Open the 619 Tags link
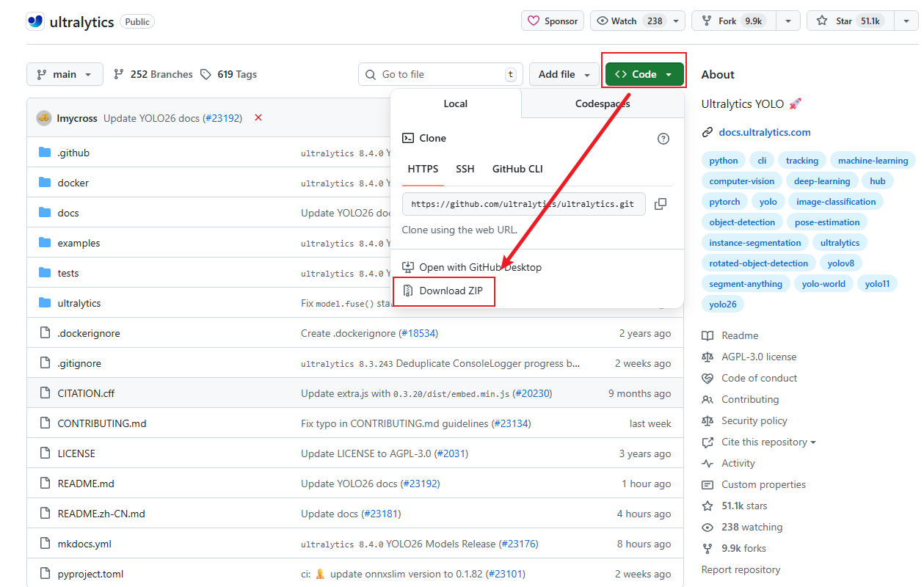924x587 pixels. click(x=228, y=74)
